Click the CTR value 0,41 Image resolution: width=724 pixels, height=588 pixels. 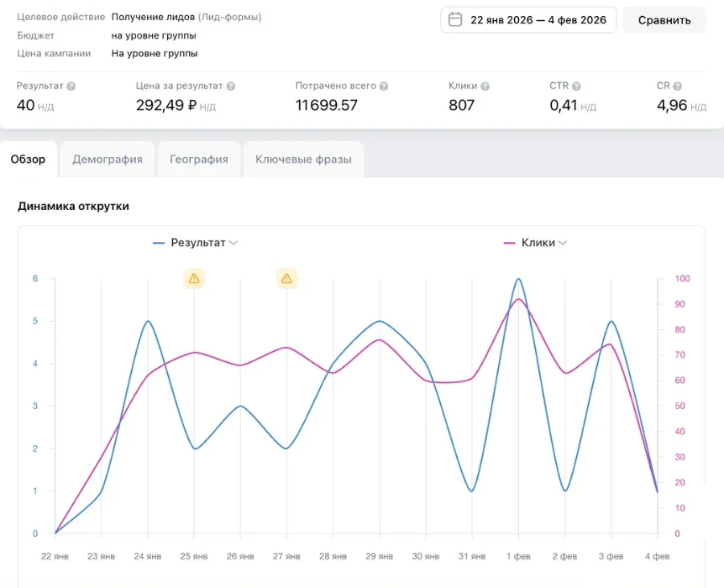(564, 105)
